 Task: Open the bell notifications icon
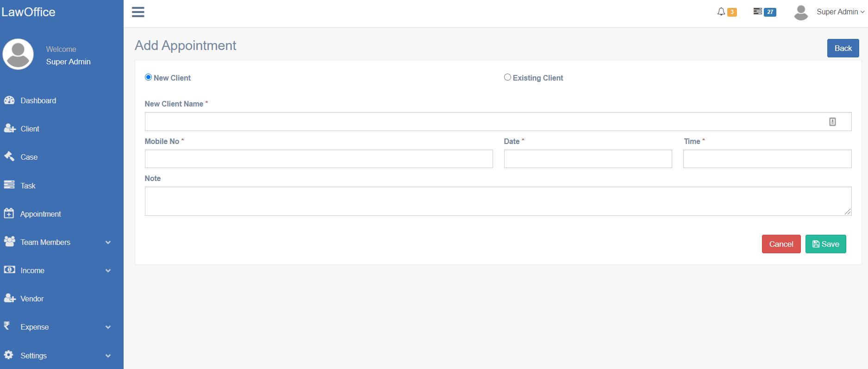point(721,12)
